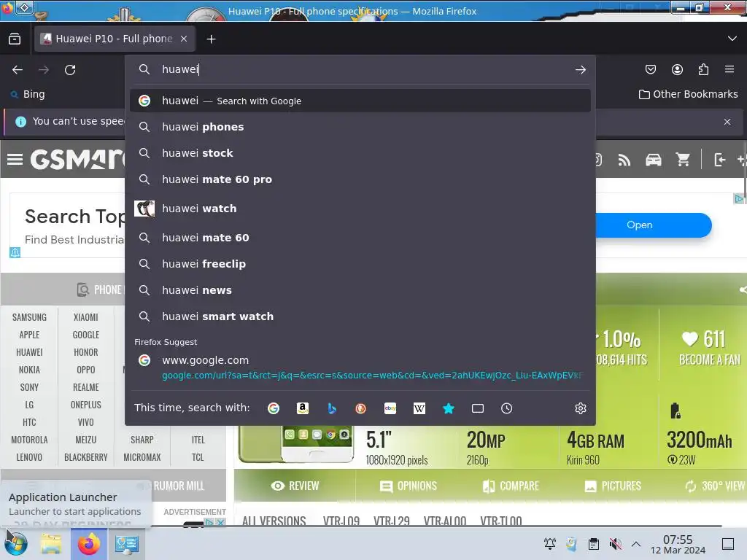Choose the huawei watch suggestion
The height and width of the screenshot is (560, 747).
pyautogui.click(x=360, y=209)
